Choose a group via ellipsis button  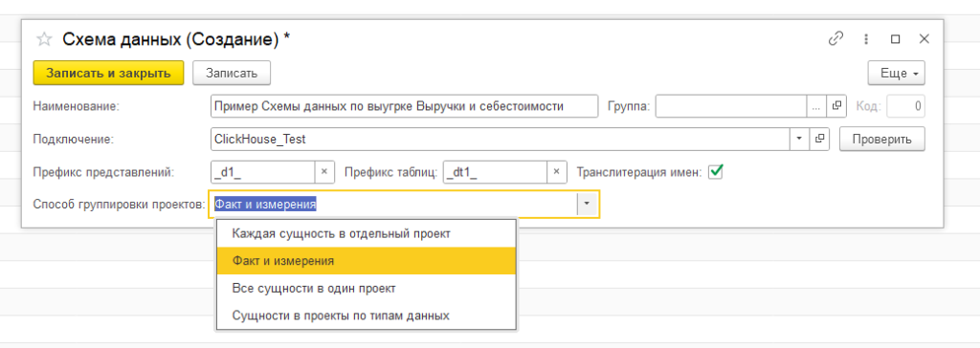point(815,106)
